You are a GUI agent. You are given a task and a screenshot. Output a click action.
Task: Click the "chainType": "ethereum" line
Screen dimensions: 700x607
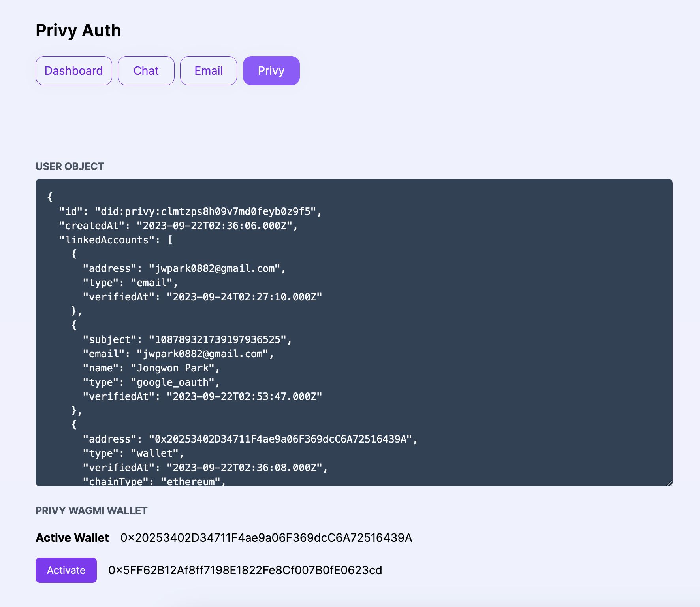click(154, 481)
